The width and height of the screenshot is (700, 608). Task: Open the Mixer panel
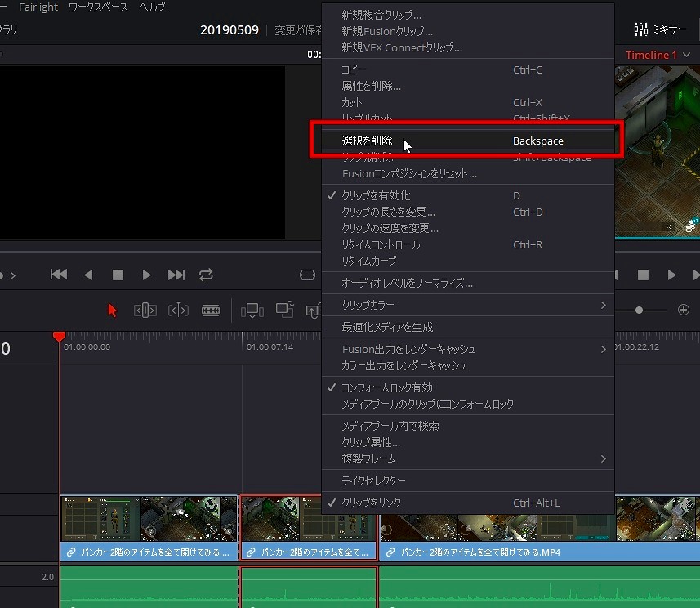(x=660, y=29)
